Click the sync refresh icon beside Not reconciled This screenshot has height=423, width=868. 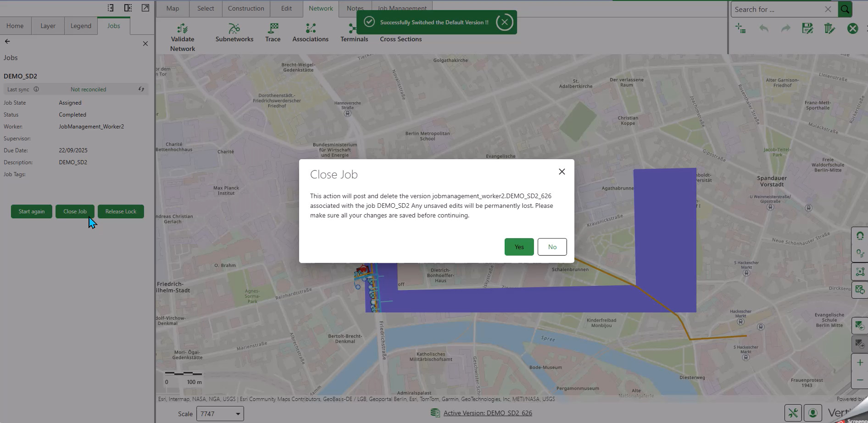point(141,89)
